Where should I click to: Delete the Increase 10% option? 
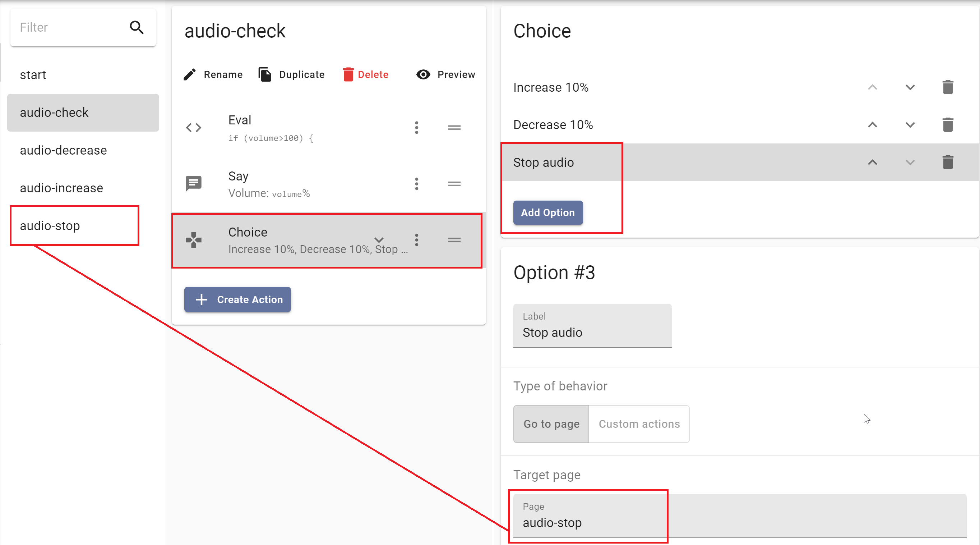pyautogui.click(x=948, y=87)
